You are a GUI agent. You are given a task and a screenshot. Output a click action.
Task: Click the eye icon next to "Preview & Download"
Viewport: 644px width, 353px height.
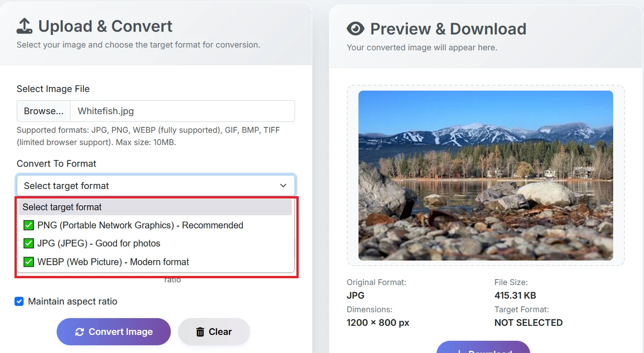point(355,29)
